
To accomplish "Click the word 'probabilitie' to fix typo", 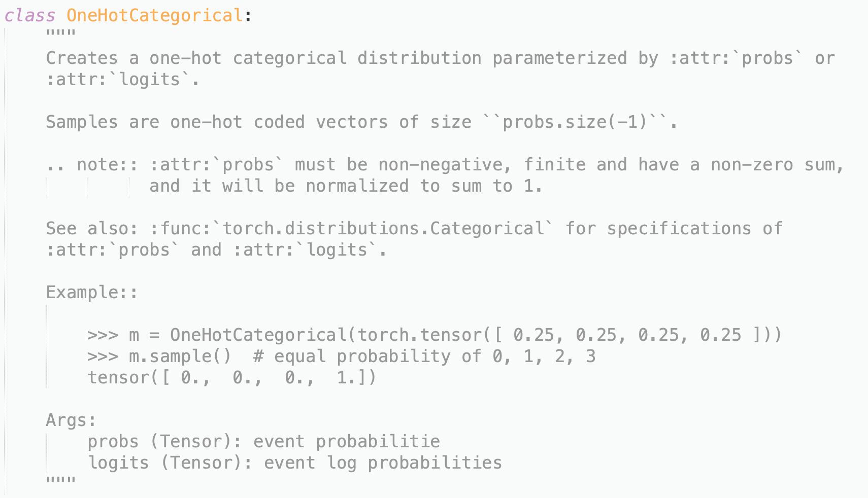I will pos(378,441).
